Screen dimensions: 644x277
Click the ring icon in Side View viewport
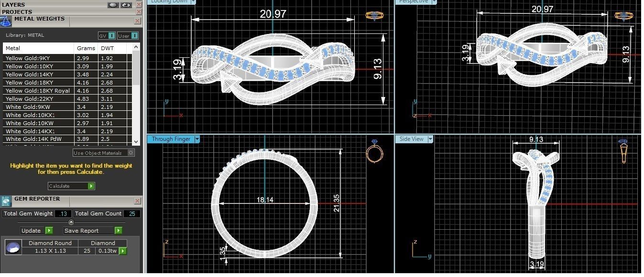click(623, 151)
